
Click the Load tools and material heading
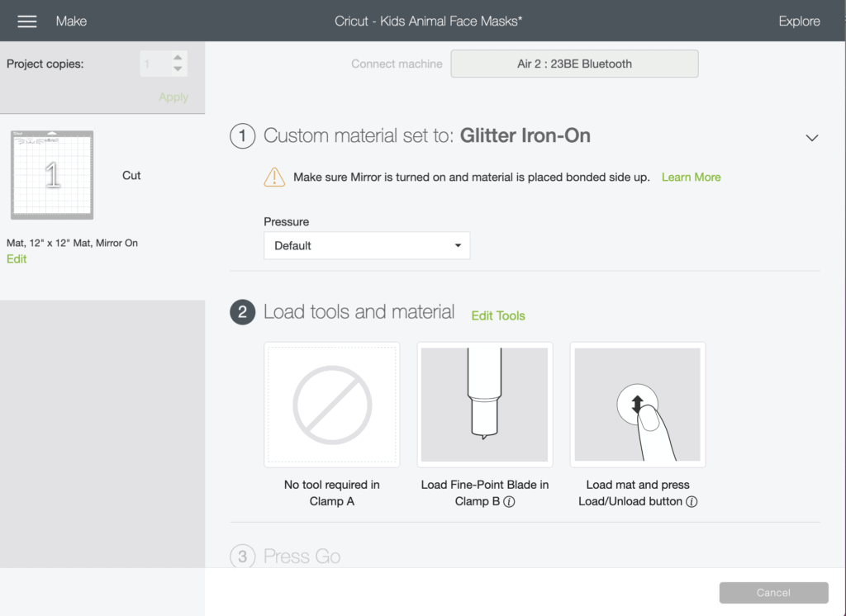pyautogui.click(x=359, y=312)
